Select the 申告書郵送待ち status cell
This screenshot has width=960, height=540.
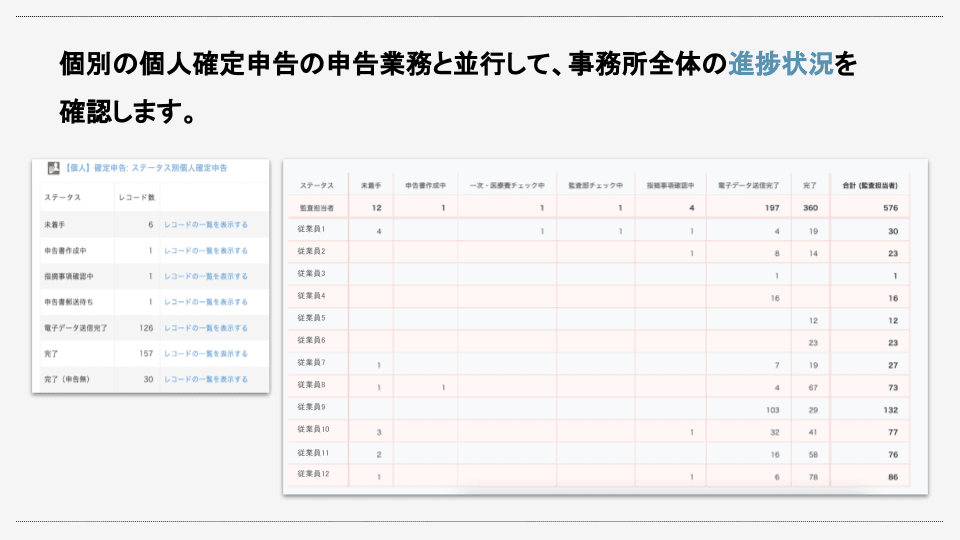coord(69,302)
